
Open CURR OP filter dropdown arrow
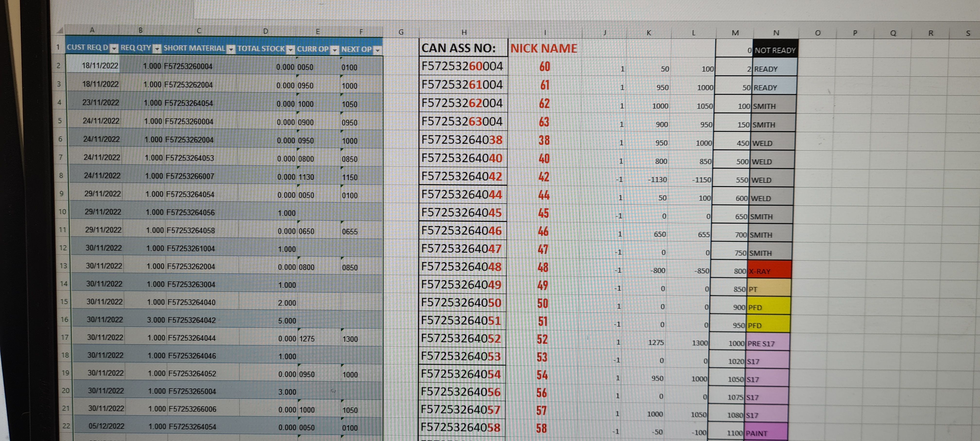coord(334,50)
